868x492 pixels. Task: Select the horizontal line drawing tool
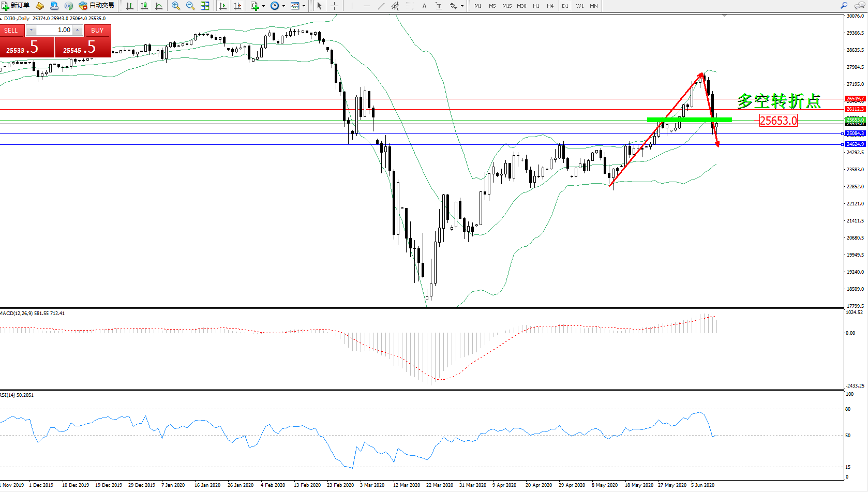366,6
